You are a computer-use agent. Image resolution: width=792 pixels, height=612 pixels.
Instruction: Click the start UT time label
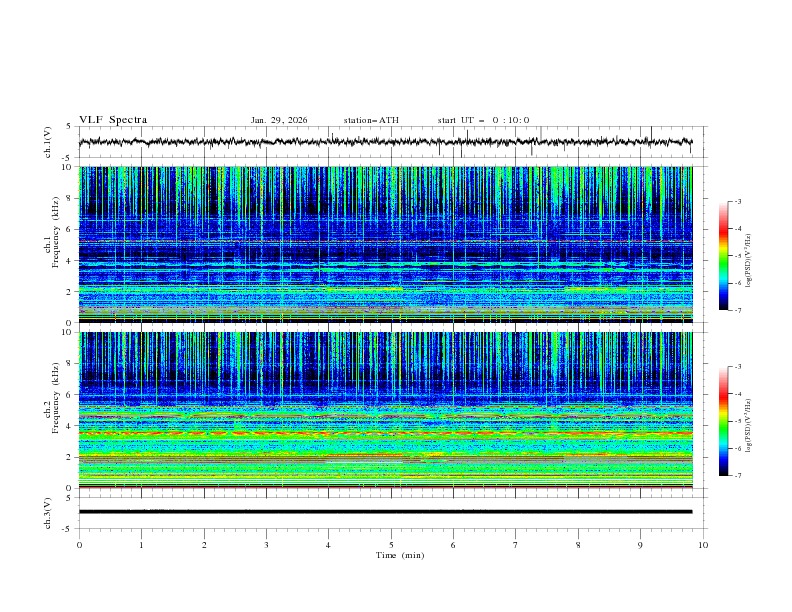click(483, 120)
